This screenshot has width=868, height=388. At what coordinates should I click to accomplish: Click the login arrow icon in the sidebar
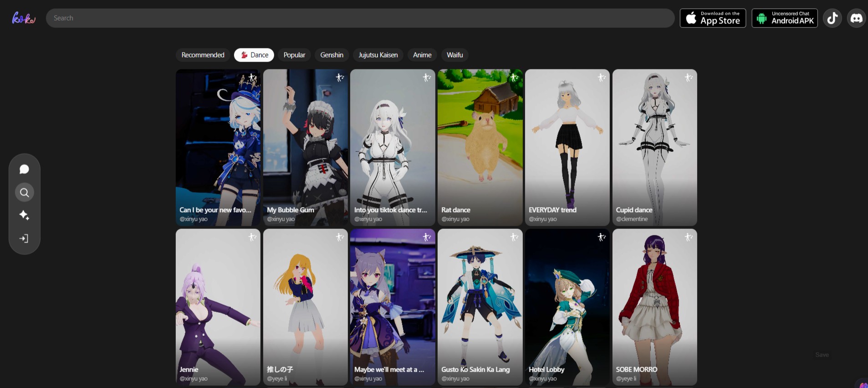[x=25, y=238]
